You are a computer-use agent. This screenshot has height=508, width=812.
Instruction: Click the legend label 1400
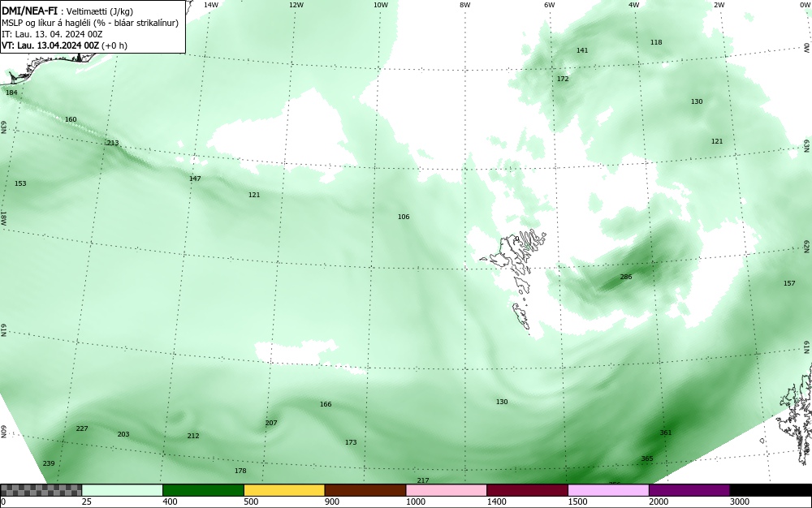(x=497, y=502)
